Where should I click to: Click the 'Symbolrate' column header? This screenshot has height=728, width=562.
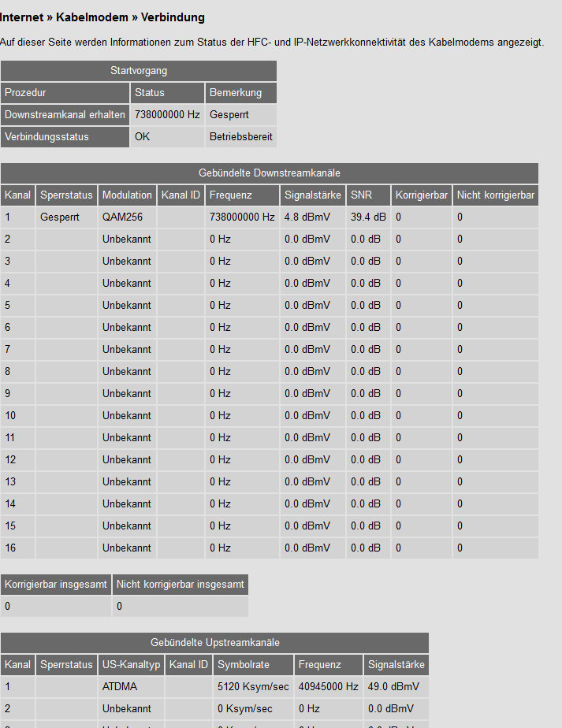[243, 665]
